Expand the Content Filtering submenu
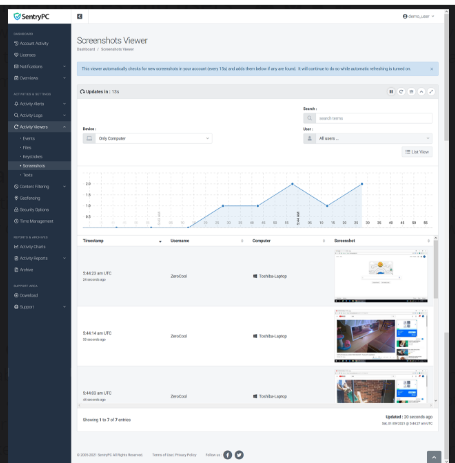The height and width of the screenshot is (463, 455). (x=39, y=186)
